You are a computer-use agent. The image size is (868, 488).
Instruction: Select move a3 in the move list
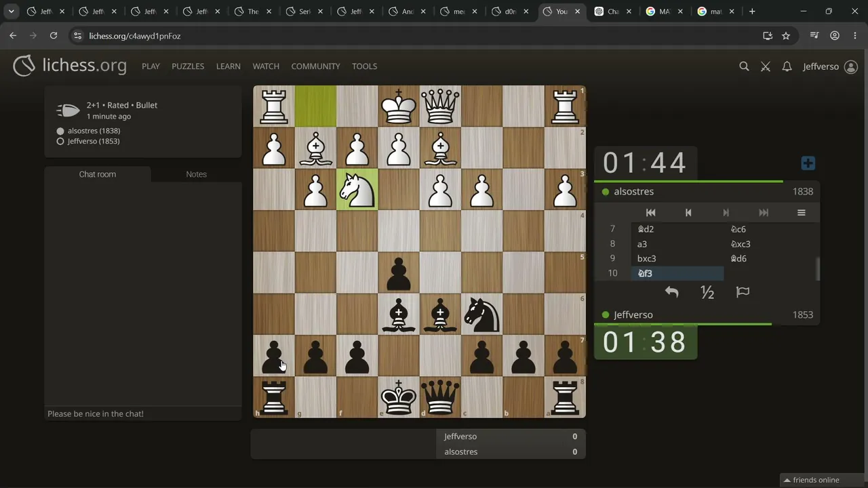tap(677, 244)
